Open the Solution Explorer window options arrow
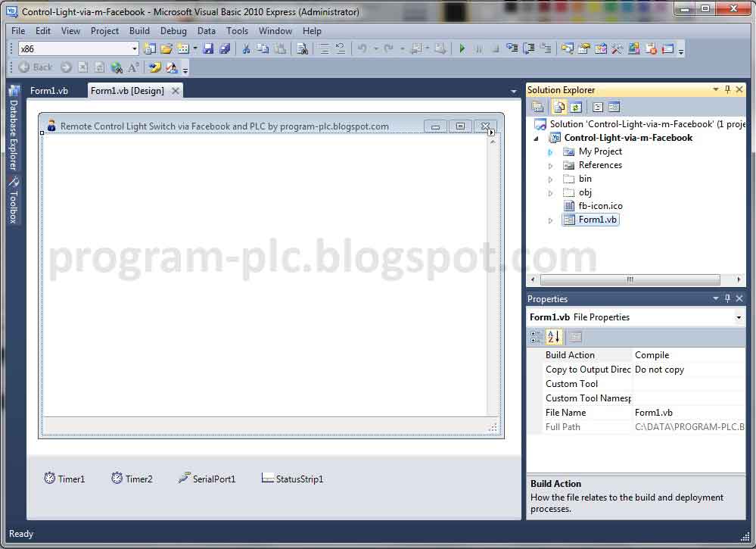 (715, 89)
